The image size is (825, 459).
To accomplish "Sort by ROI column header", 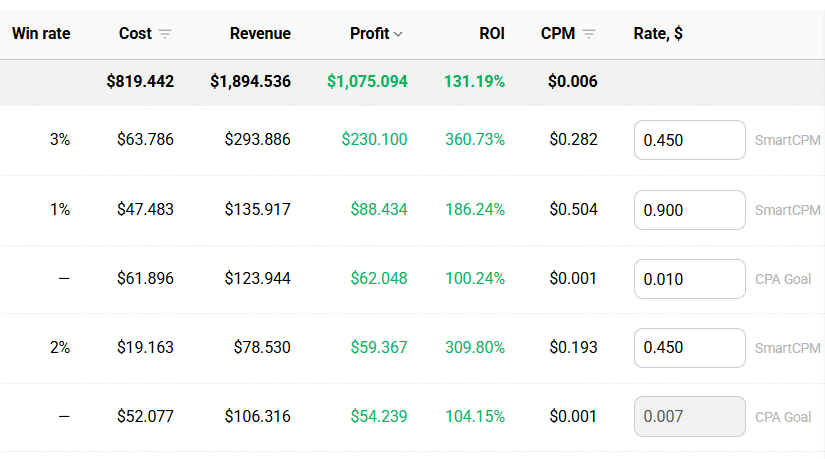I will tap(491, 34).
